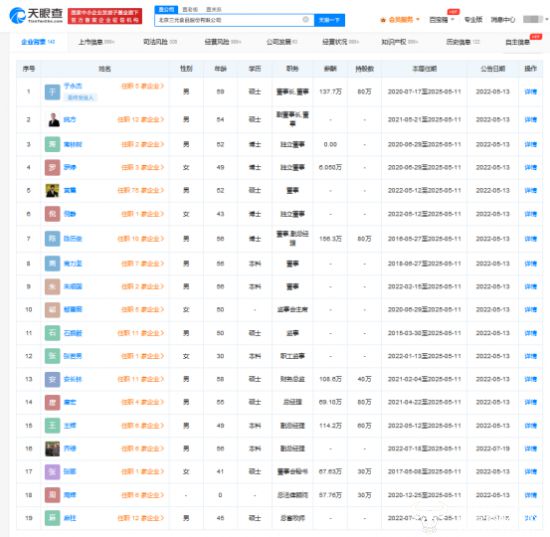Click the green 石 avatar in row 11
This screenshot has width=550, height=537.
click(52, 333)
